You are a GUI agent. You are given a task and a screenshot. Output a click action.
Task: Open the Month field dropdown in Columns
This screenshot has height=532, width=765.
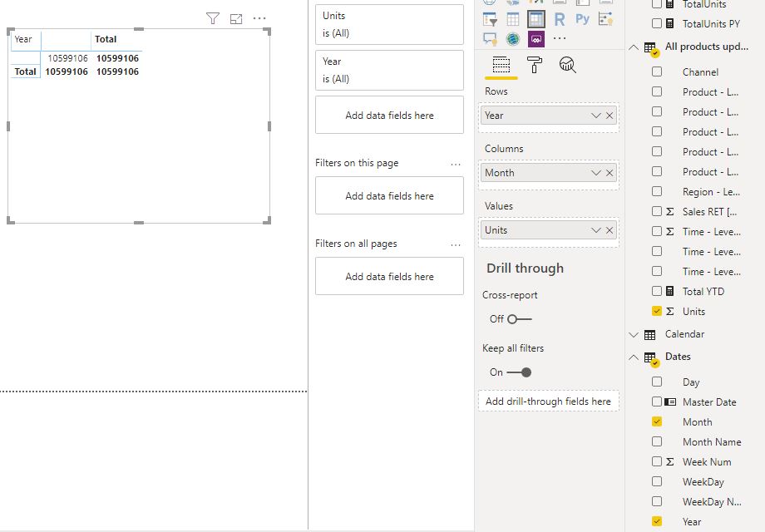tap(595, 173)
